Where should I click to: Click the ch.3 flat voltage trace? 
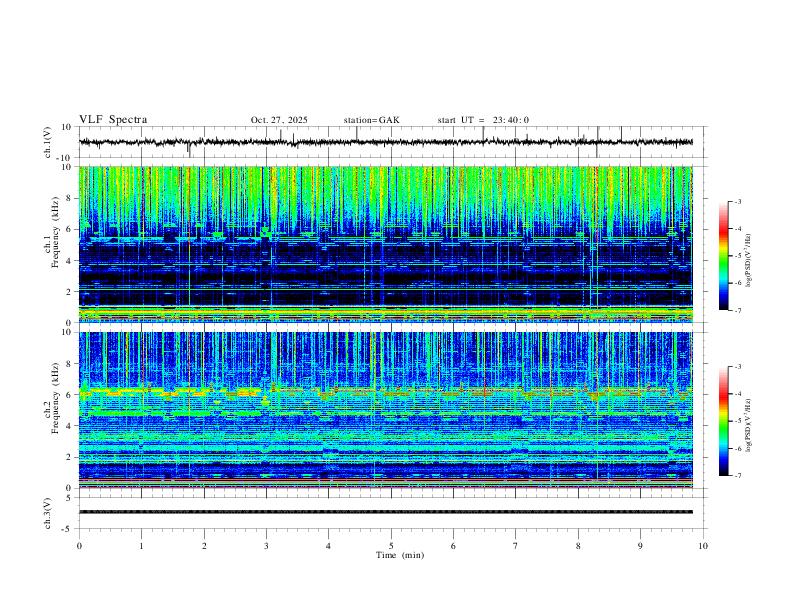(386, 512)
